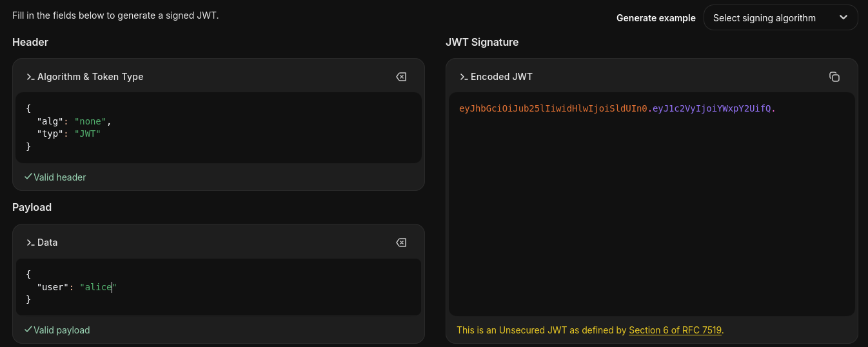Copy the encoded JWT to clipboard

(834, 77)
